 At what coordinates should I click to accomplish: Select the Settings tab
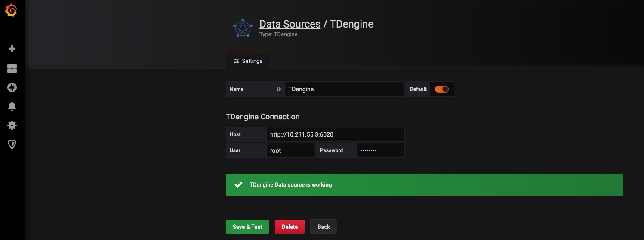pos(248,61)
